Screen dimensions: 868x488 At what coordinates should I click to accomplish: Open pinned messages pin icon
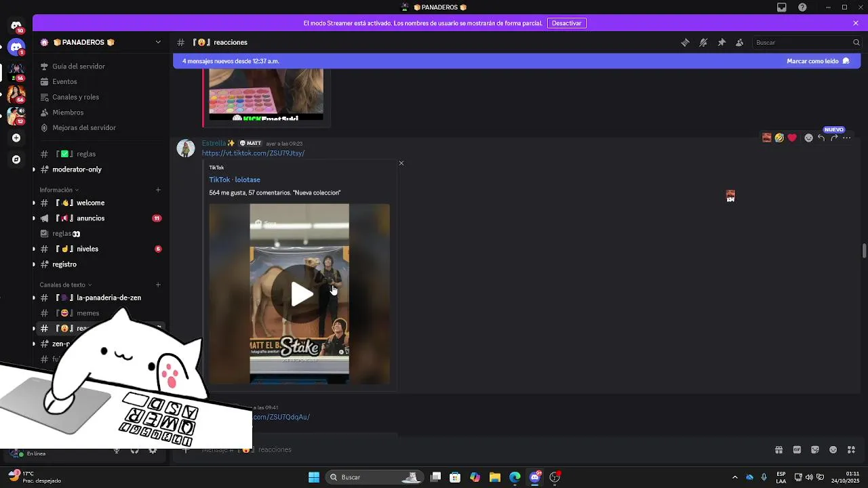pos(722,42)
